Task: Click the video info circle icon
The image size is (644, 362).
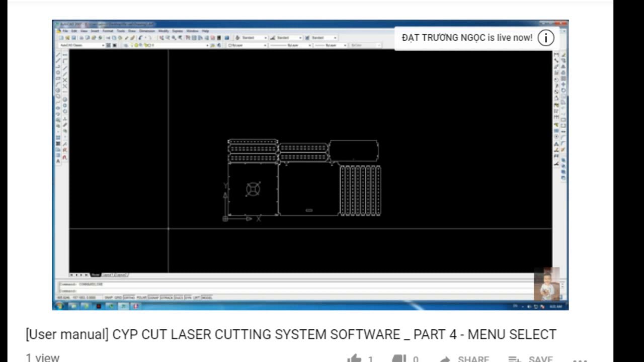Action: pyautogui.click(x=546, y=38)
